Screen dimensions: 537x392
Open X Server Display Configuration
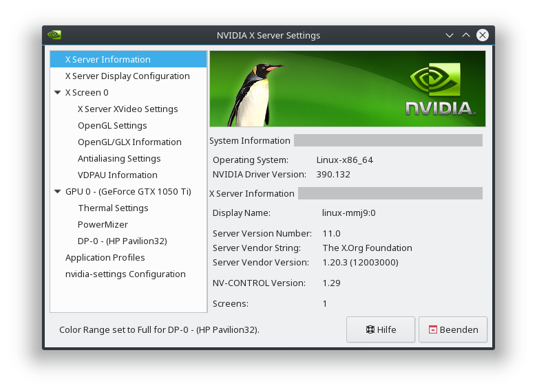129,76
